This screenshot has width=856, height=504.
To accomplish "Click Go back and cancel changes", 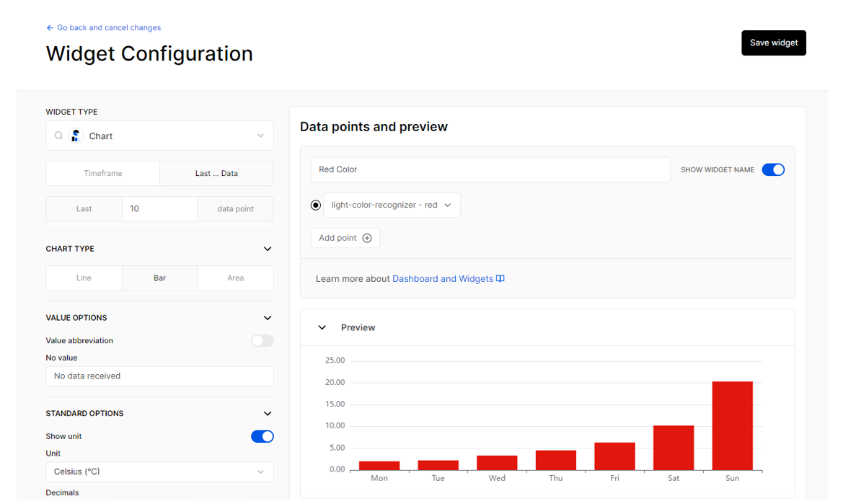I will click(104, 28).
